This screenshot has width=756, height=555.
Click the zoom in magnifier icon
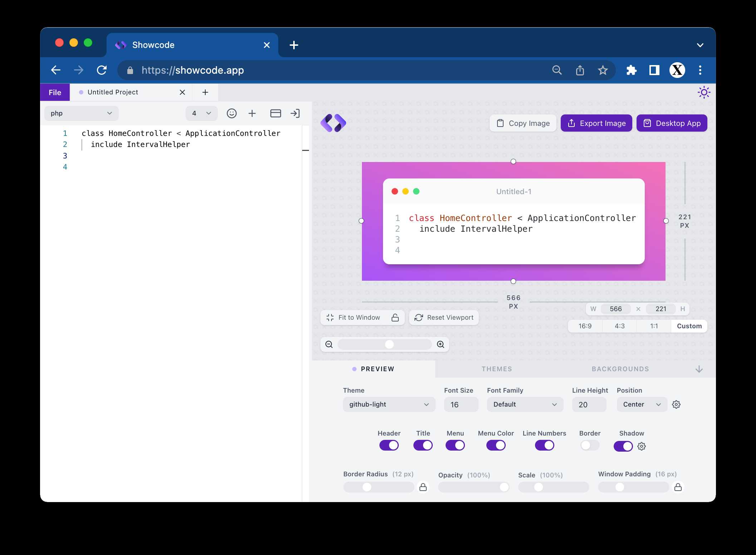click(441, 344)
